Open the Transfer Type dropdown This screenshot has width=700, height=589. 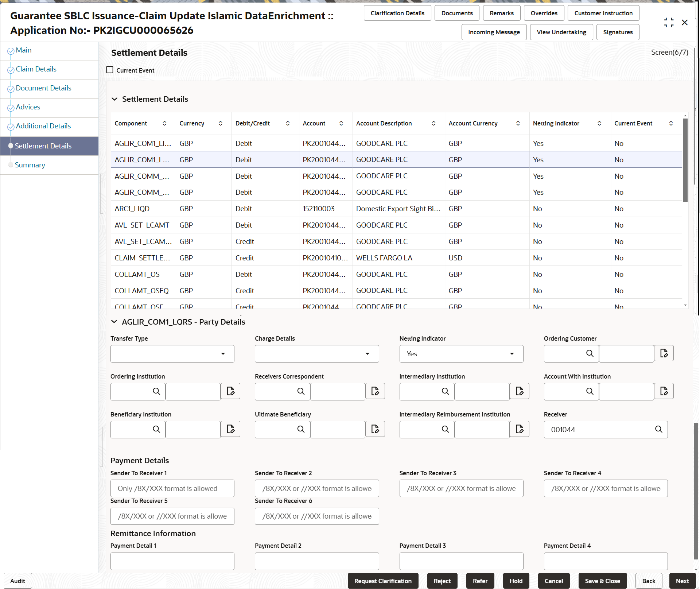(x=223, y=353)
